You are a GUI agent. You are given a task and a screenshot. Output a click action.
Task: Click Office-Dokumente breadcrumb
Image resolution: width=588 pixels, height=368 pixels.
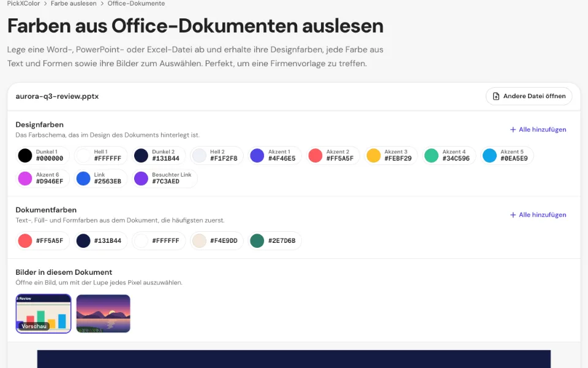tap(136, 4)
